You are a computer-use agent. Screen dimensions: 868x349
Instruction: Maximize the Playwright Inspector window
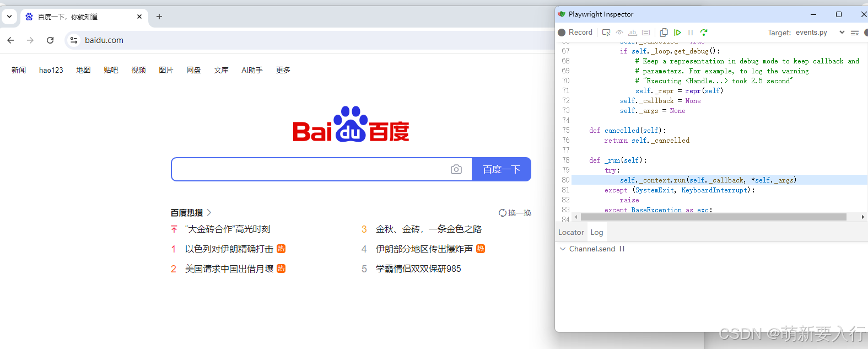pos(839,14)
